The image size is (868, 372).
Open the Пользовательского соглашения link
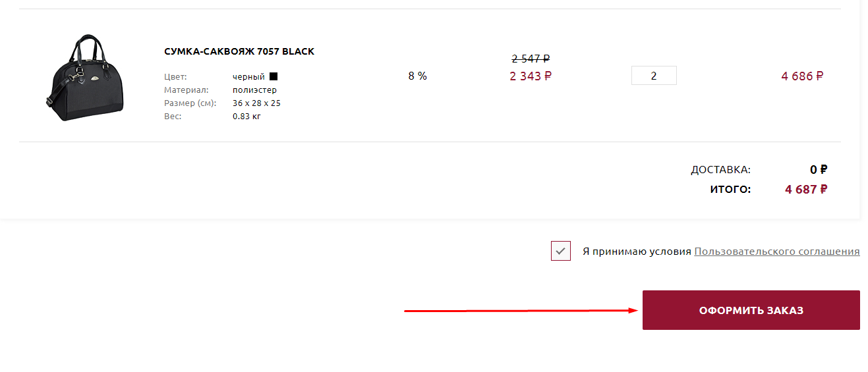[x=777, y=252]
